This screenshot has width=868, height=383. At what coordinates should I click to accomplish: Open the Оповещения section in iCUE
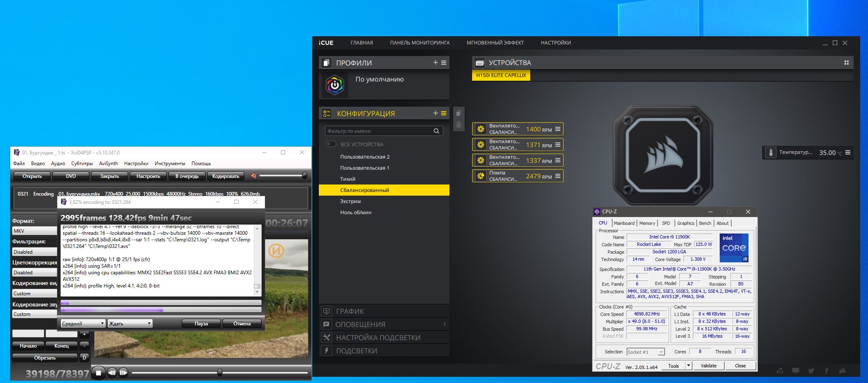pos(384,325)
